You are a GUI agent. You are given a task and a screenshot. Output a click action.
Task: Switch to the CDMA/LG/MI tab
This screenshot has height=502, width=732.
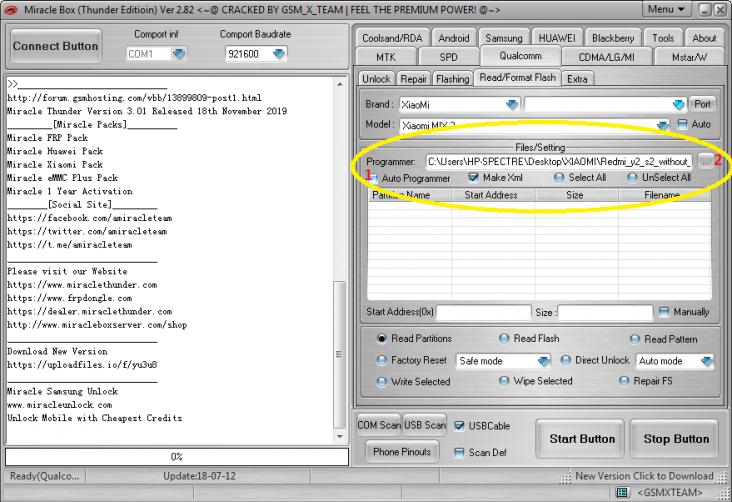(606, 57)
